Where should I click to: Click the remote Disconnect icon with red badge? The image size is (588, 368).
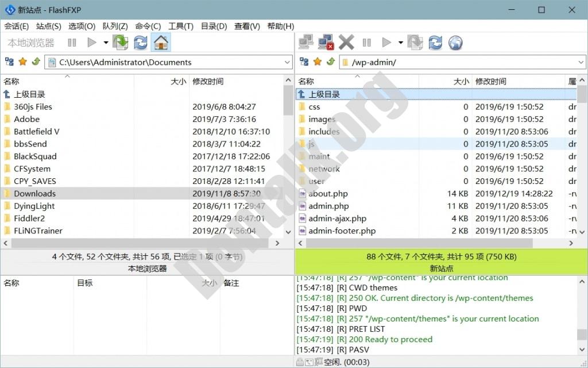(326, 43)
